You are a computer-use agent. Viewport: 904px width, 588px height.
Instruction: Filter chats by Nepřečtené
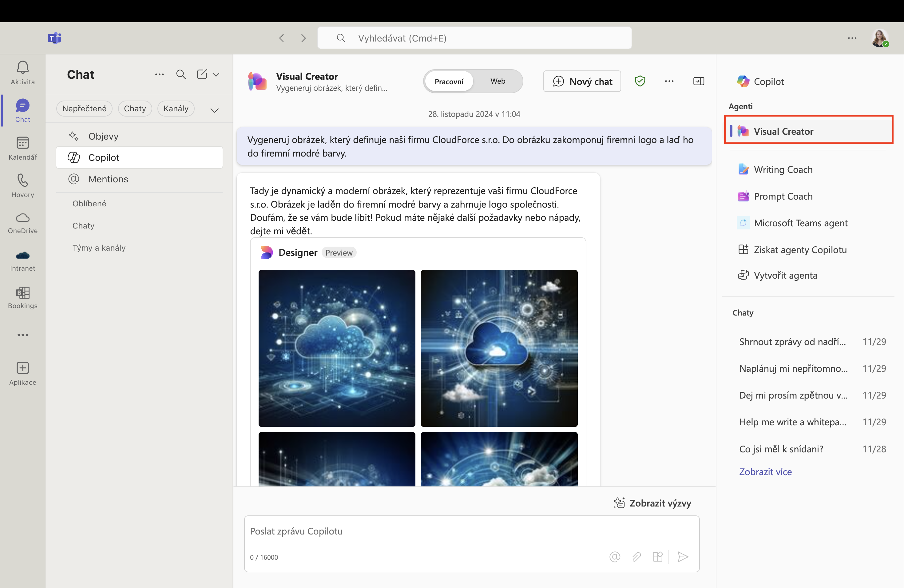coord(84,109)
